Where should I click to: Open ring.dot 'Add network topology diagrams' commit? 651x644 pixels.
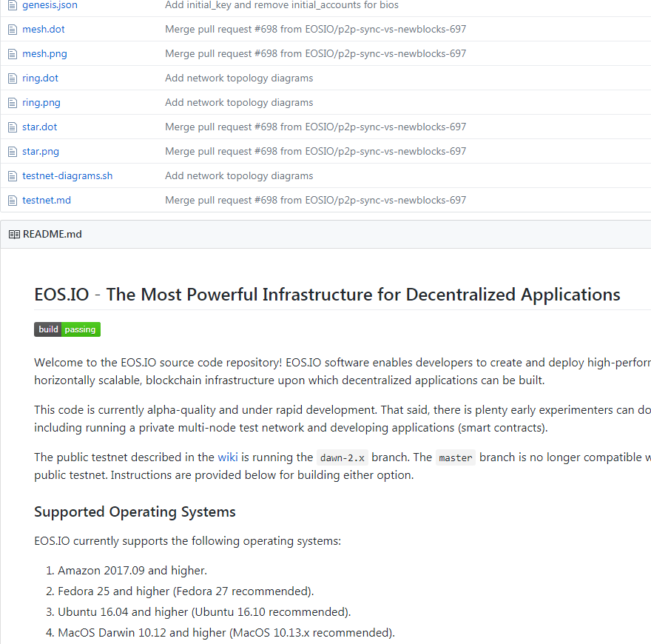pos(239,78)
